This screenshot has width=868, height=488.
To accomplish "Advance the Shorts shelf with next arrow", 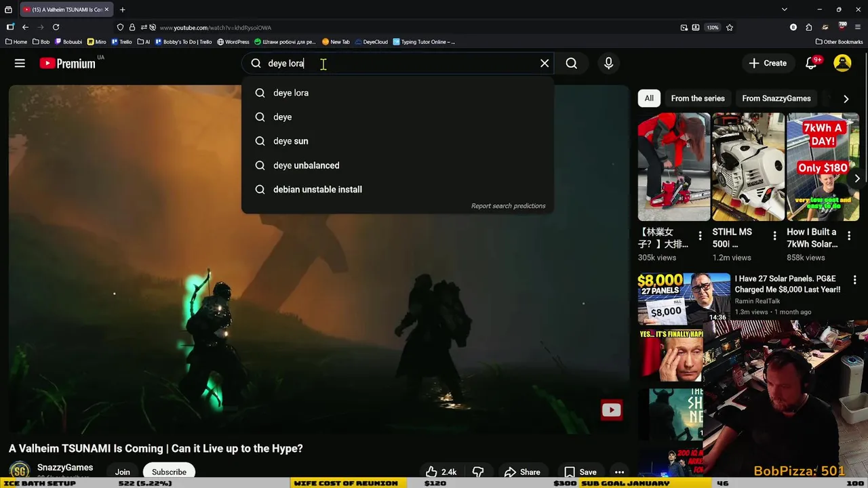I will click(857, 179).
